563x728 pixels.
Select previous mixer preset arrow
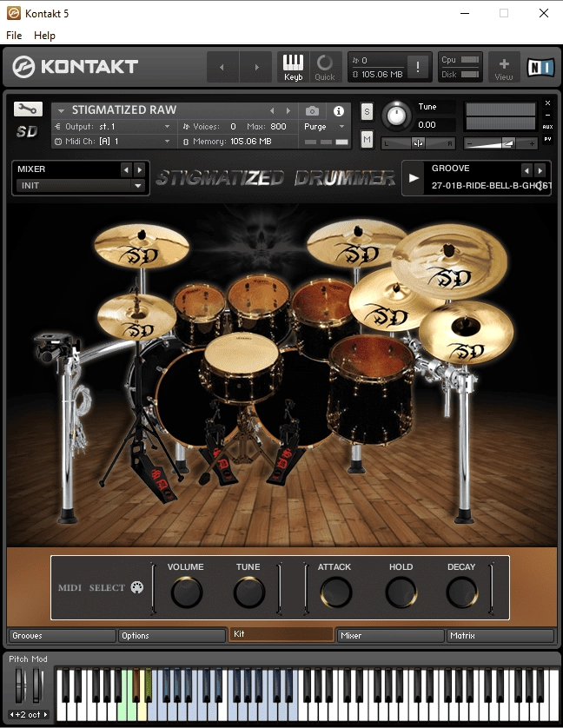click(126, 170)
